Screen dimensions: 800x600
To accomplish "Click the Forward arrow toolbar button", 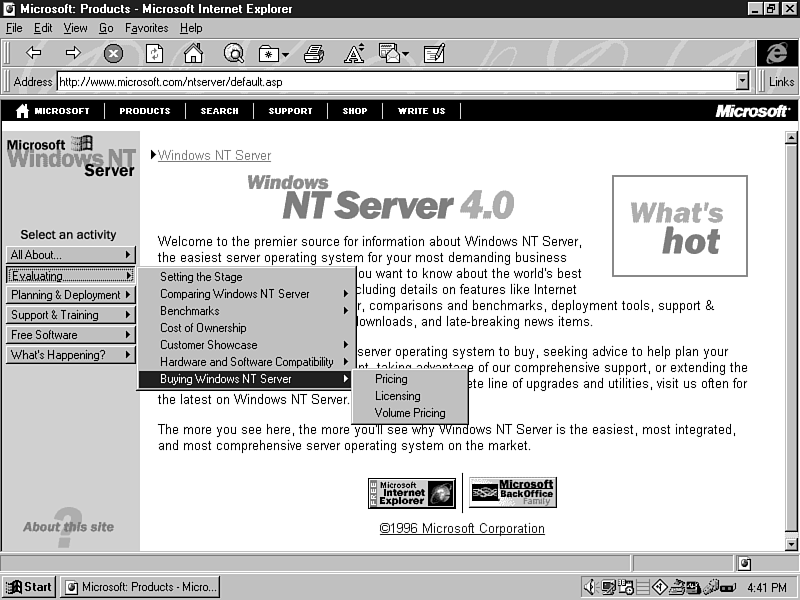I will [x=73, y=53].
